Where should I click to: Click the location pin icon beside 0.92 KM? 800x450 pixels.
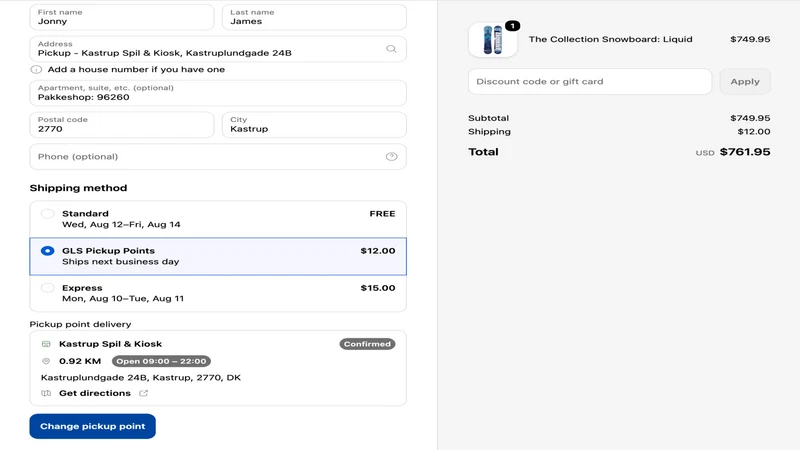46,361
